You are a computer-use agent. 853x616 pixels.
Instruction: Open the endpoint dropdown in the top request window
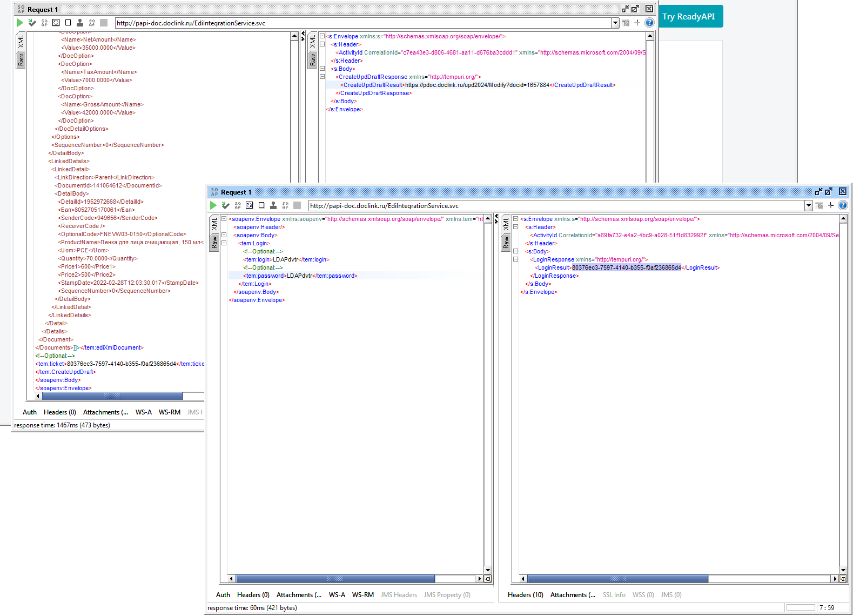(x=615, y=23)
